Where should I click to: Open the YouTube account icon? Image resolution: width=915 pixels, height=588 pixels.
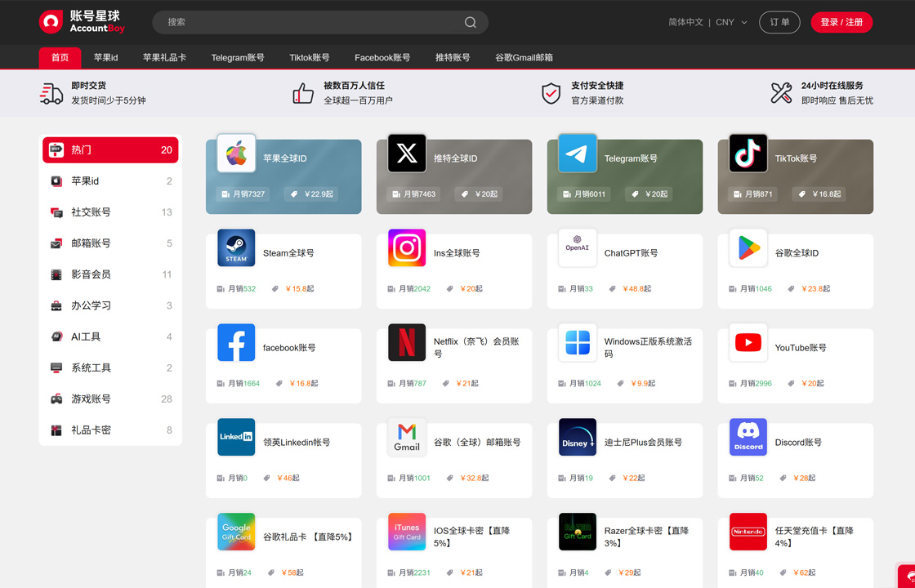click(748, 342)
